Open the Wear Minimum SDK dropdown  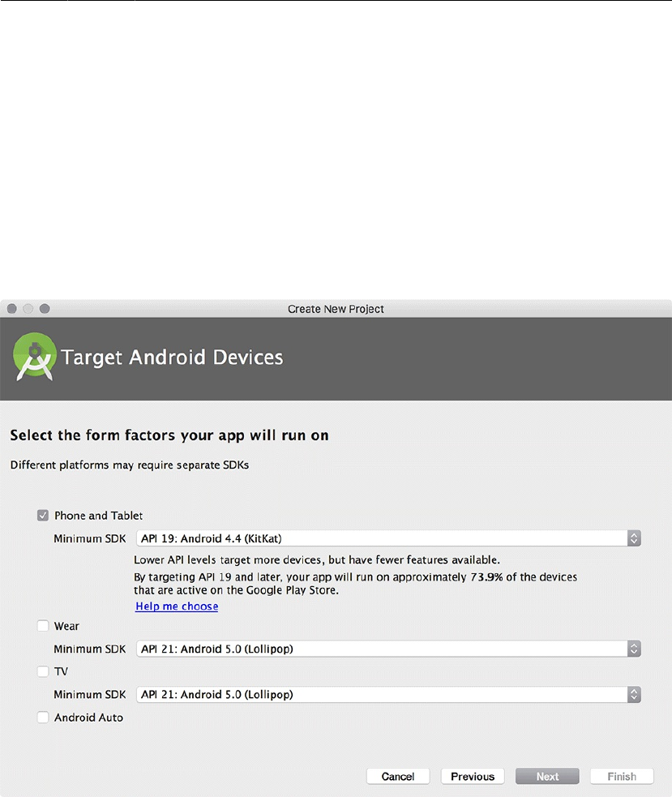388,649
